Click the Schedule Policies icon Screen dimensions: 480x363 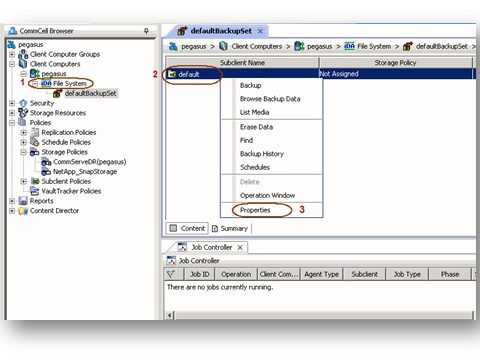click(x=35, y=142)
